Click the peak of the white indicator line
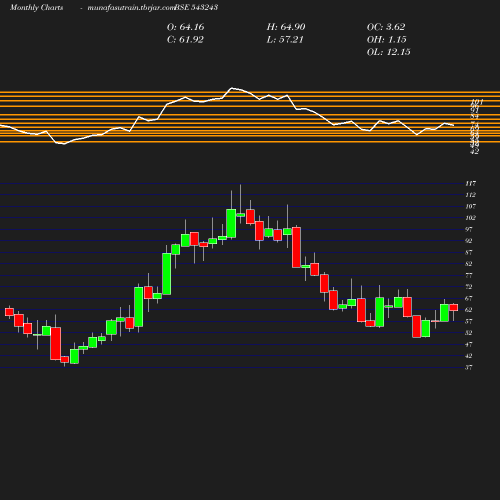This screenshot has width=500, height=500. [232, 88]
